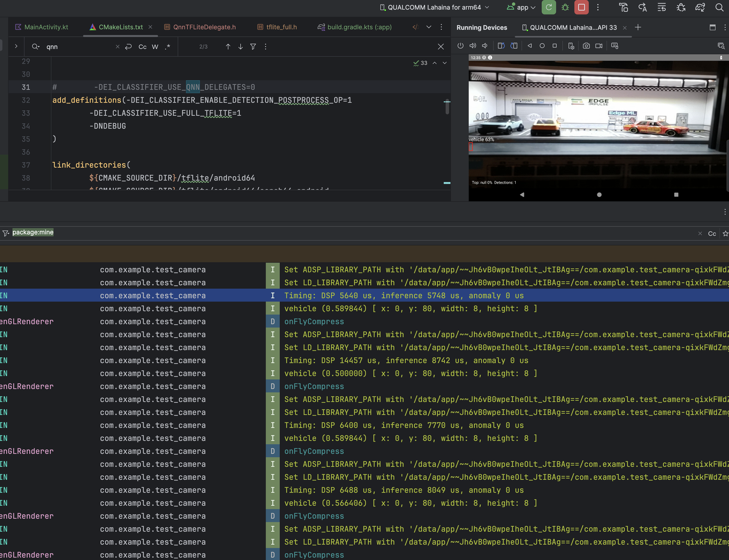
Task: Open Search Everywhere magnifier icon
Action: [x=719, y=7]
